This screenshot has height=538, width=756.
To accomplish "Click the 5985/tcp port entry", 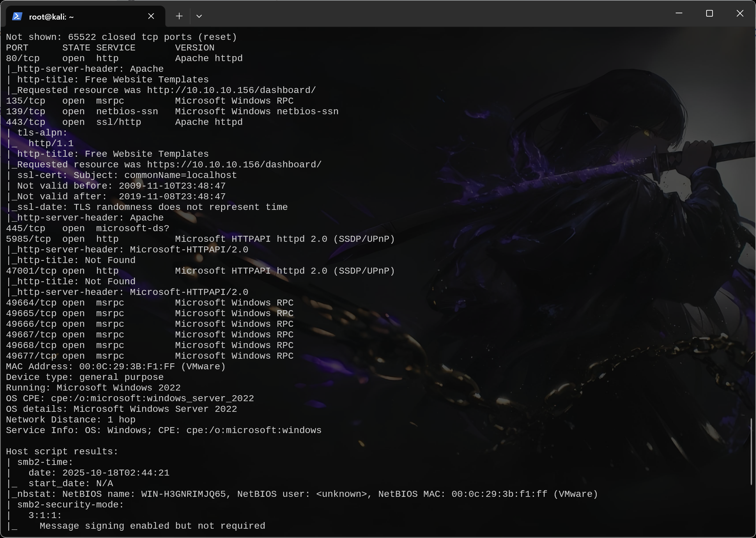I will click(29, 239).
